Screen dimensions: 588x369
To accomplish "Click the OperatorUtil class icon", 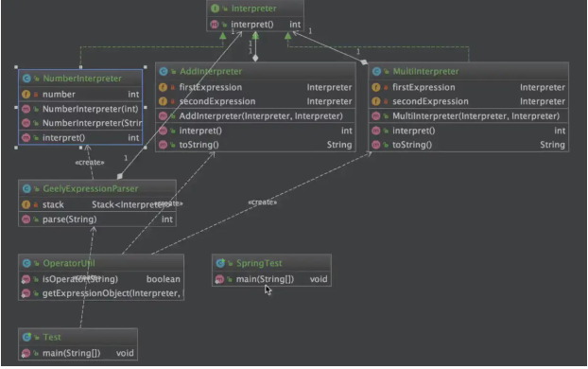I will tap(26, 263).
